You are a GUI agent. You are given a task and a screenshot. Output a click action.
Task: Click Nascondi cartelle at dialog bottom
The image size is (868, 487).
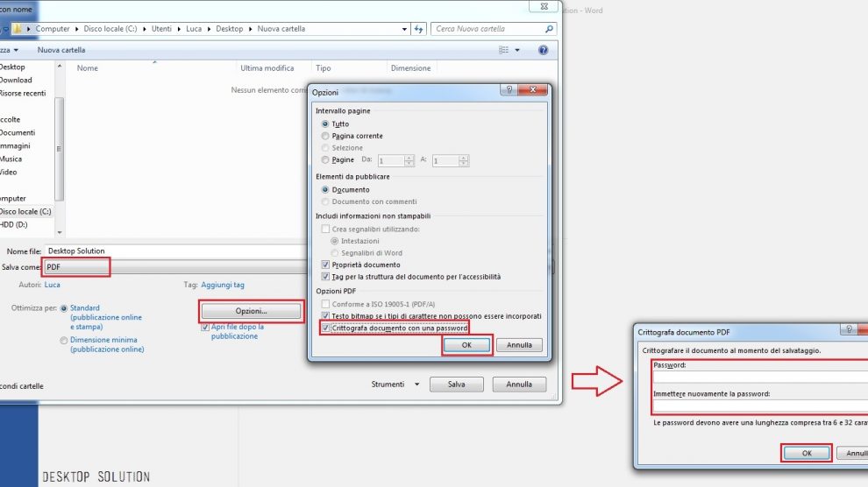(22, 386)
